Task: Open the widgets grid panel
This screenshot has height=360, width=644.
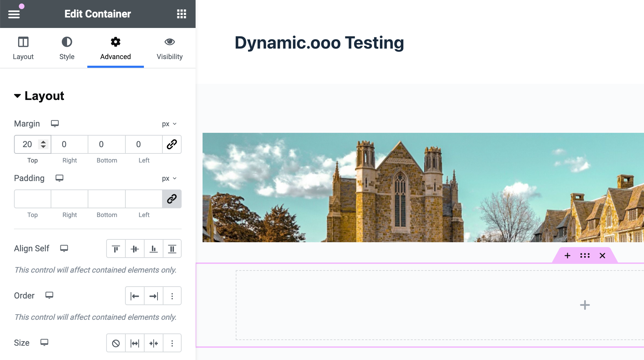Action: tap(181, 14)
